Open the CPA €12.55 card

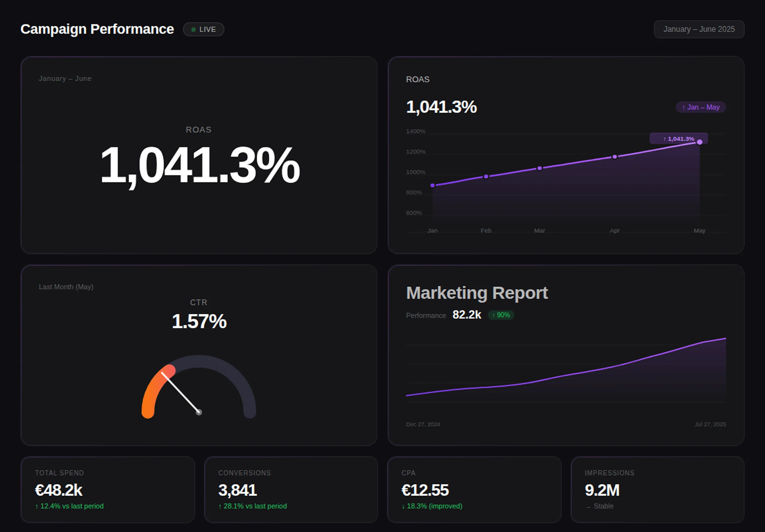point(474,490)
